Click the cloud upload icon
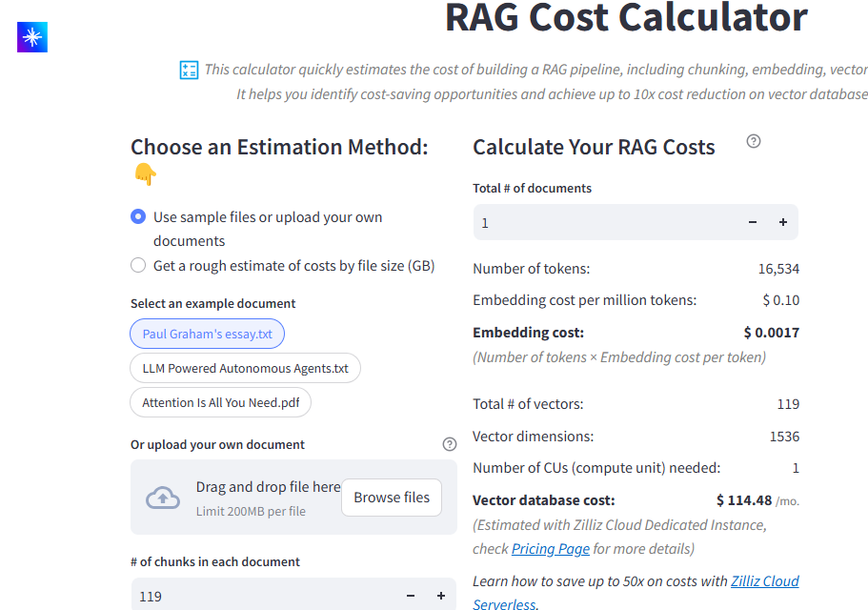Viewport: 868px width, 610px height. [x=163, y=498]
